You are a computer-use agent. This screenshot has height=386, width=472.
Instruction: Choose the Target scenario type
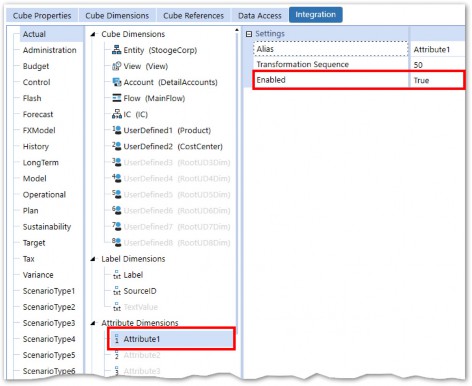(x=34, y=243)
